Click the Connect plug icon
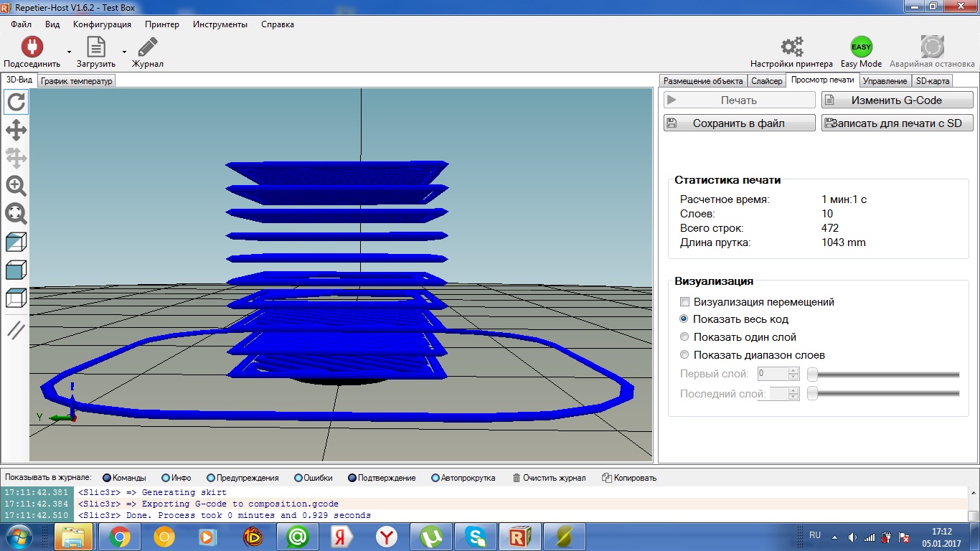This screenshot has width=980, height=551. point(32,47)
